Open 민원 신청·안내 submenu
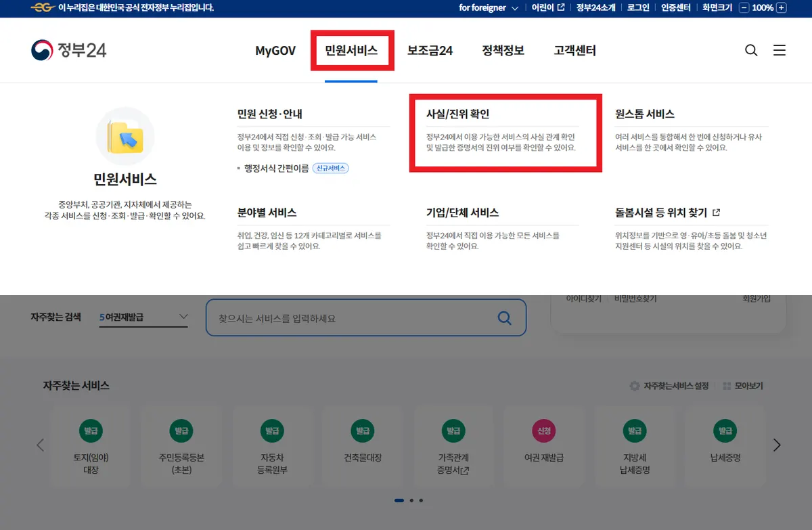This screenshot has height=530, width=812. (270, 114)
